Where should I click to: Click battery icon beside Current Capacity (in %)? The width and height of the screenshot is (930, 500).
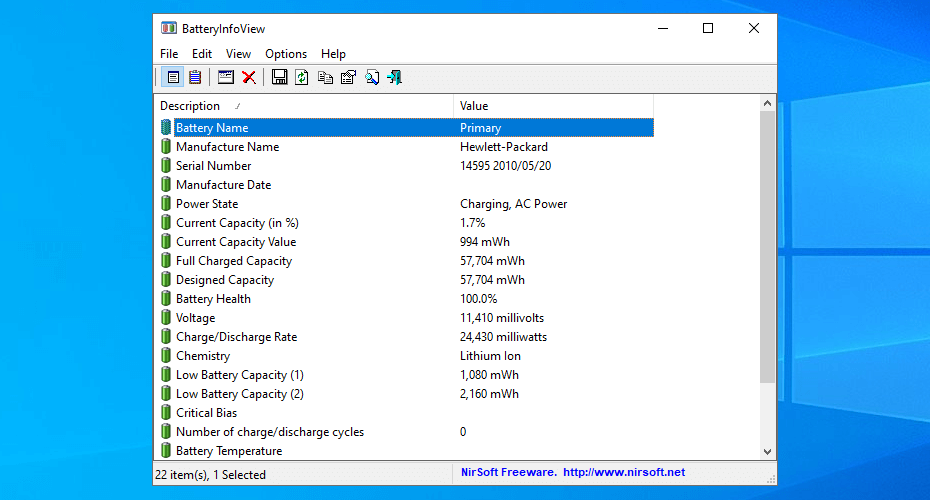tap(166, 222)
